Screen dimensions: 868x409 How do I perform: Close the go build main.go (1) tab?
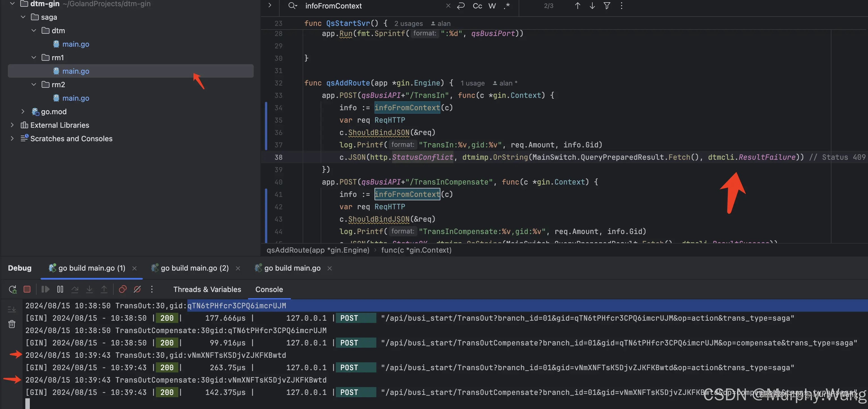click(x=134, y=268)
